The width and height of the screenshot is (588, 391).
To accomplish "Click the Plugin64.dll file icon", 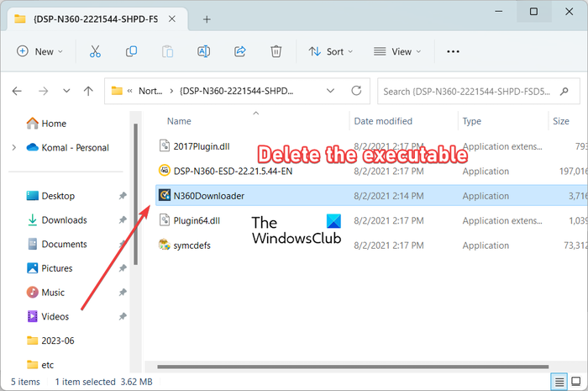I will [165, 220].
